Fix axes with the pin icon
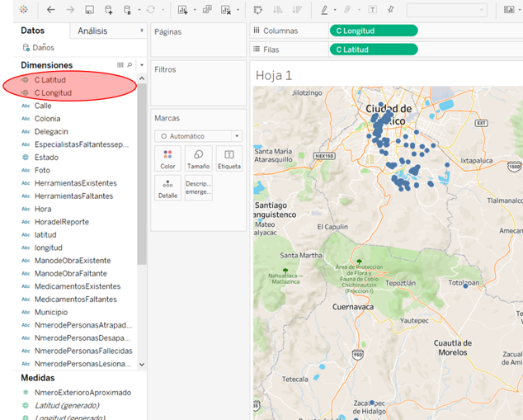Screen dimensions: 523x420 pyautogui.click(x=391, y=10)
